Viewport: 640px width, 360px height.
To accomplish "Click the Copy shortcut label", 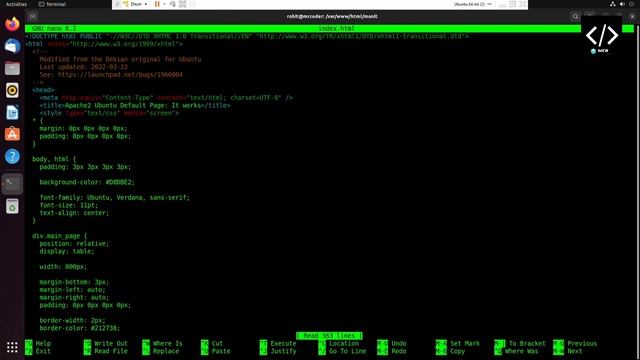I will [x=458, y=351].
